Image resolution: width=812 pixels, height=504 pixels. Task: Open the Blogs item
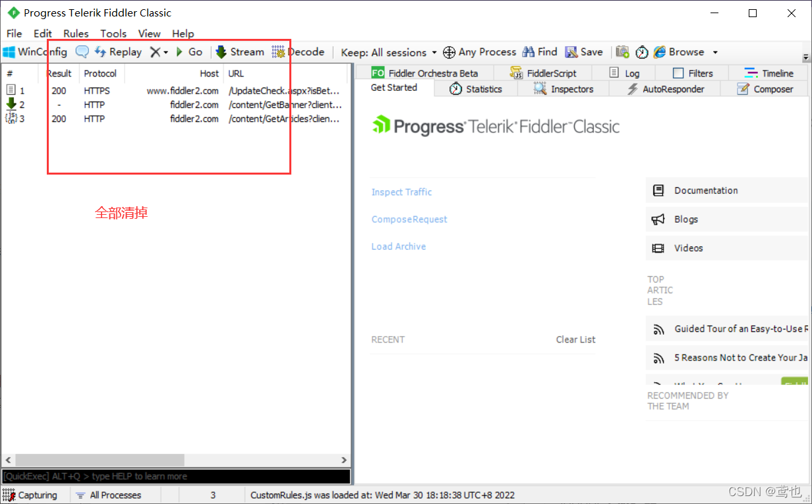pos(728,219)
